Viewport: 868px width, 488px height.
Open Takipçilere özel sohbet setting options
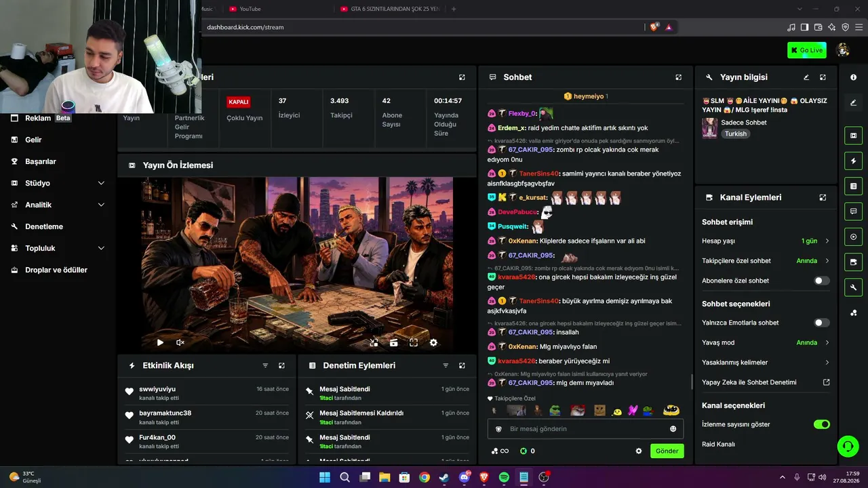pyautogui.click(x=766, y=261)
